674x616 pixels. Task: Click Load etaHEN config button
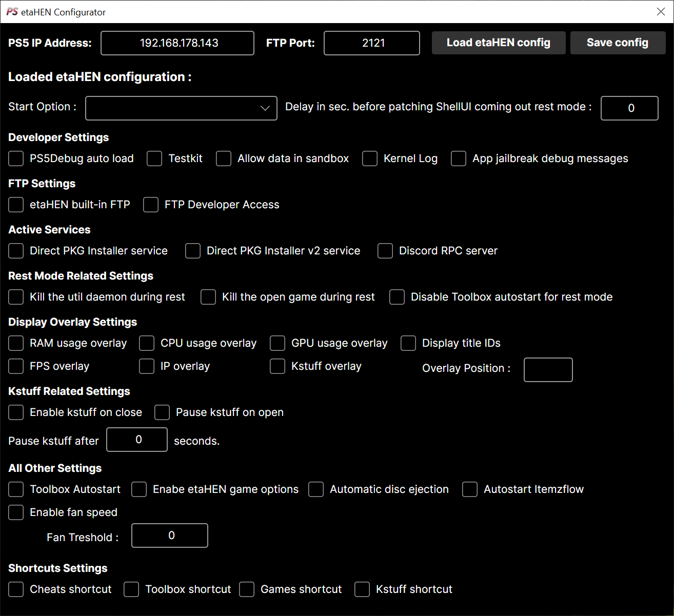[498, 43]
